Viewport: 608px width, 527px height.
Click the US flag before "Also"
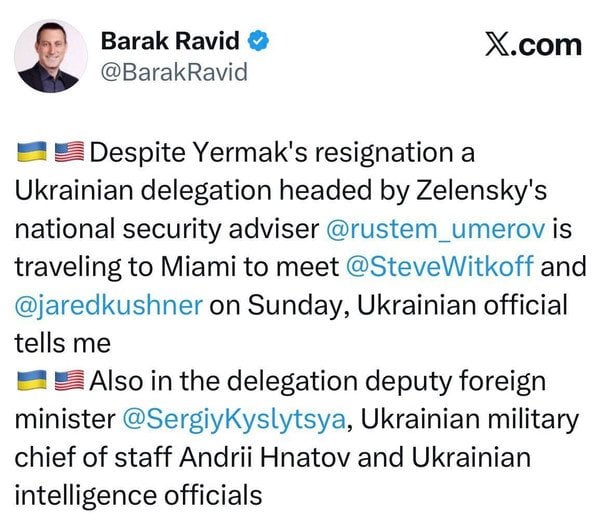(68, 381)
